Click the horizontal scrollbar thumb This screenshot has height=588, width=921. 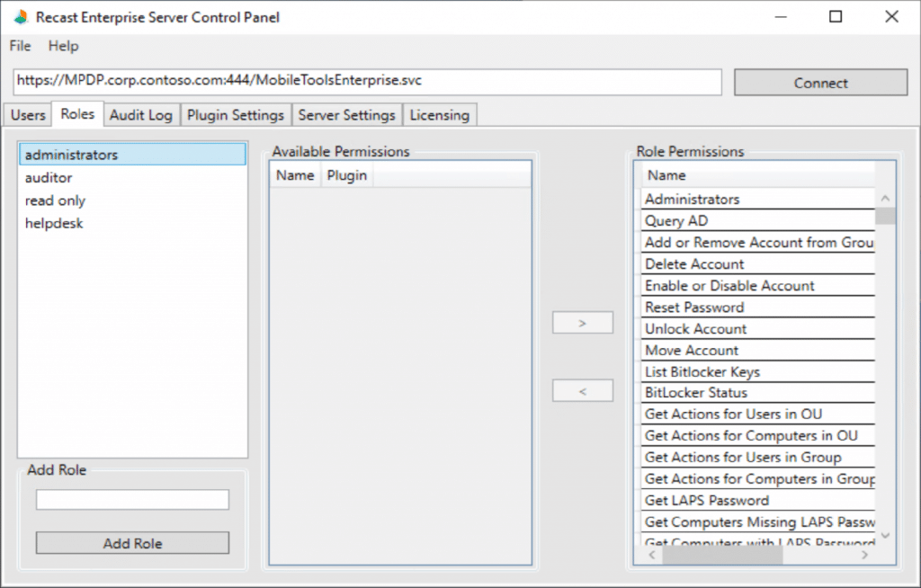(722, 555)
